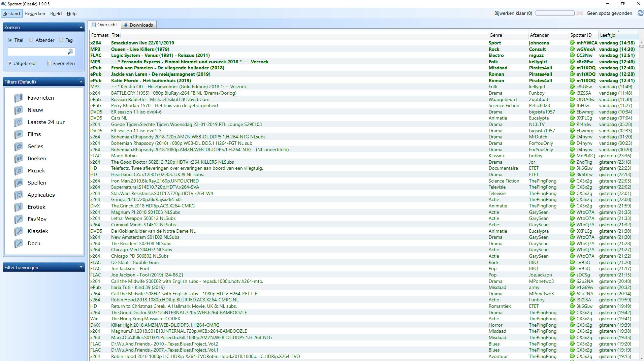Collapse the Zoeken panel
Viewport: 644px width, 361px height.
pos(81,27)
